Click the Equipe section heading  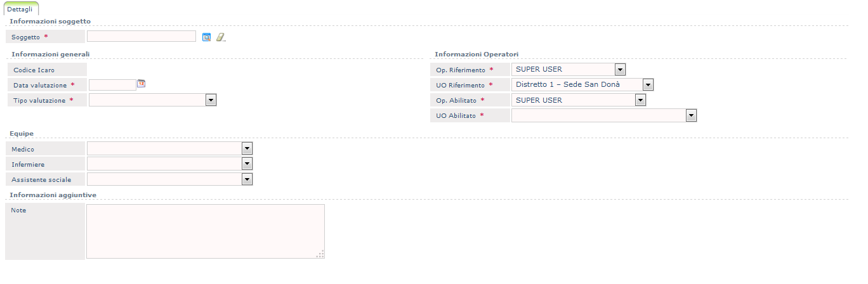[x=22, y=133]
